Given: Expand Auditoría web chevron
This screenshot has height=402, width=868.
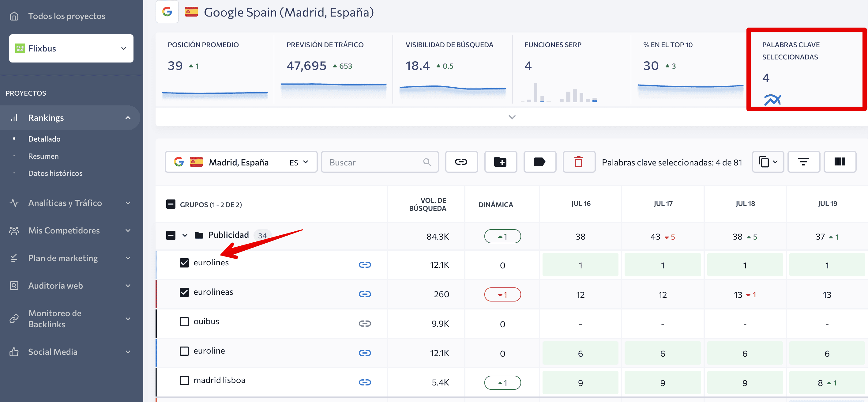Looking at the screenshot, I should click(x=128, y=286).
